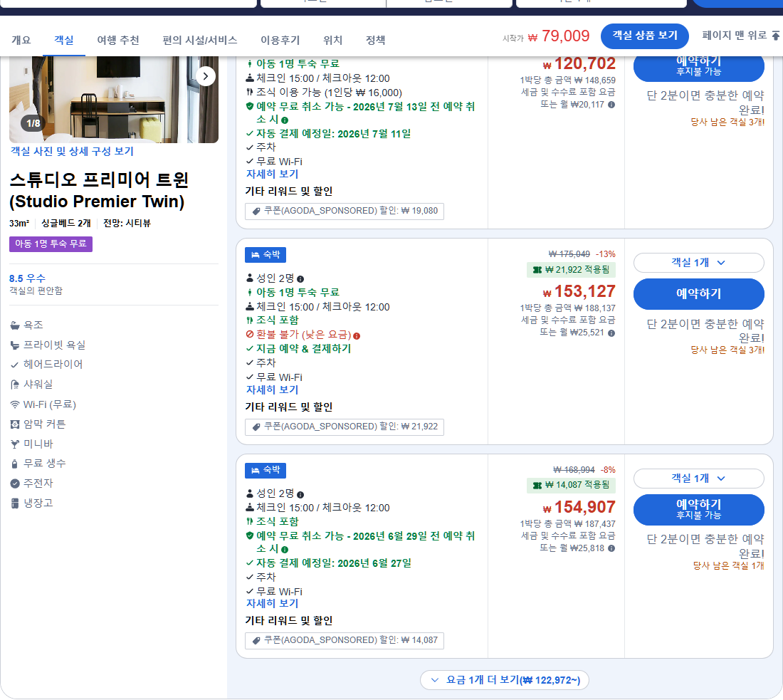
Task: Switch to 이용후기 tab
Action: point(280,40)
